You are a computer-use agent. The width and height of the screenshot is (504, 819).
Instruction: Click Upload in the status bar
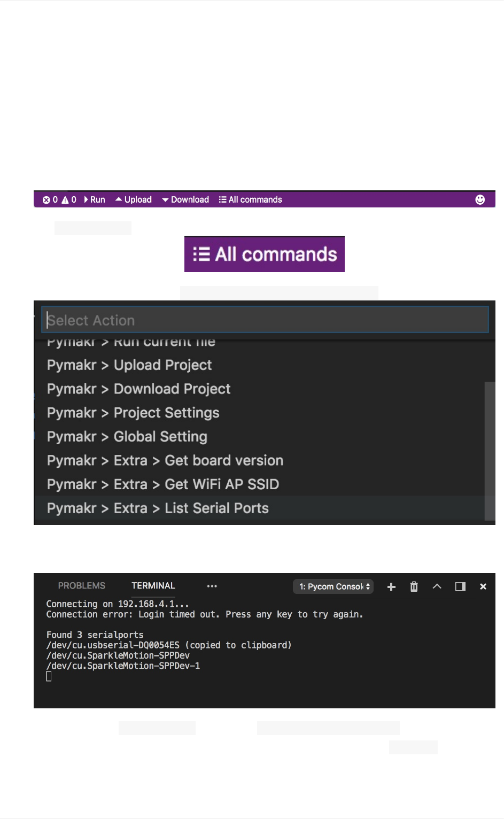(134, 200)
